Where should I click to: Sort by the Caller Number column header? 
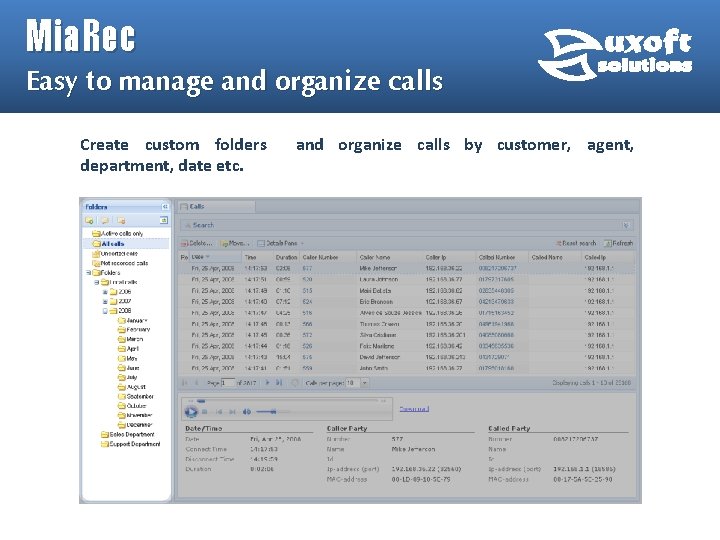click(x=328, y=258)
